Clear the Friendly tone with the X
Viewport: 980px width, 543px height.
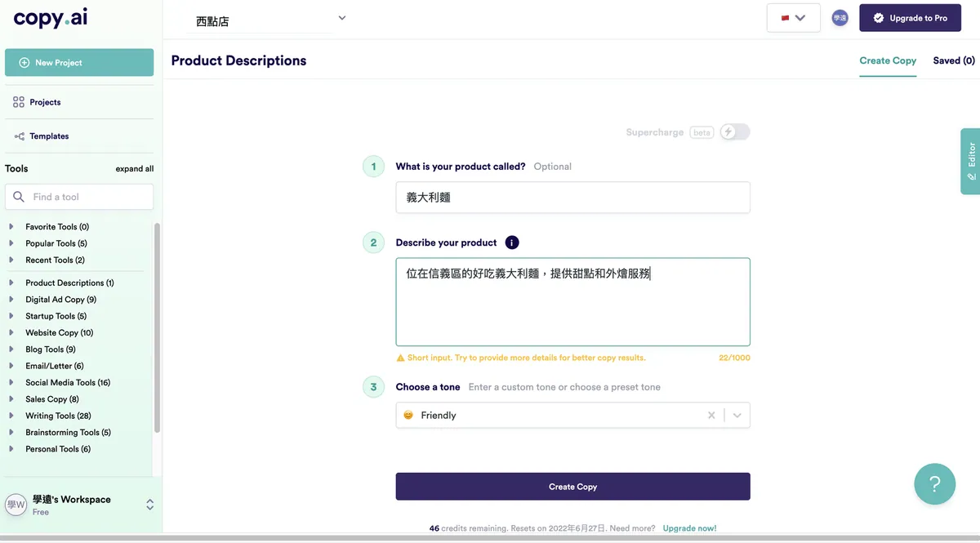pyautogui.click(x=711, y=416)
